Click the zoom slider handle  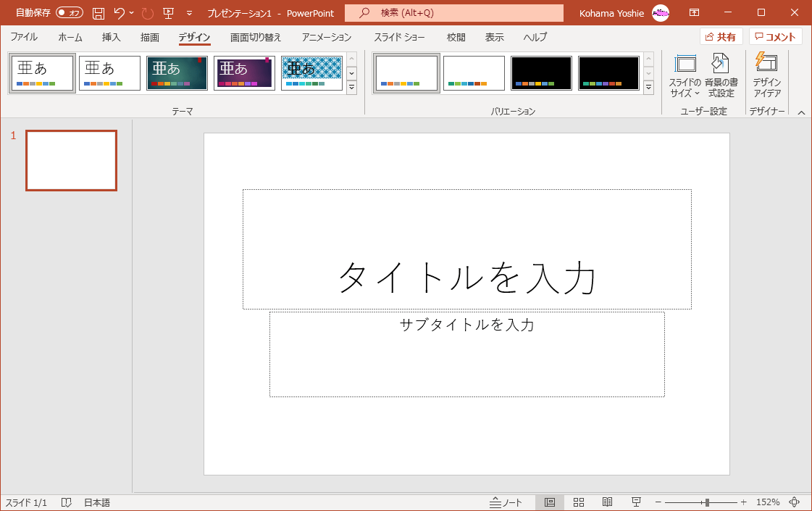coord(706,502)
